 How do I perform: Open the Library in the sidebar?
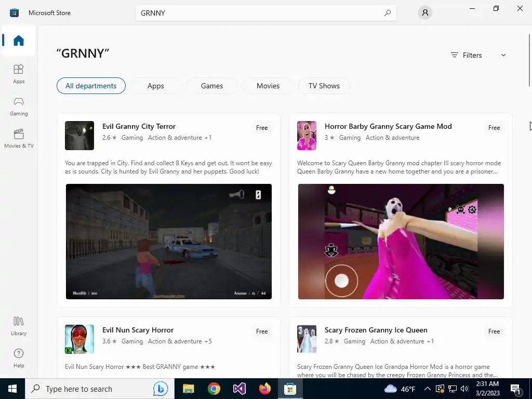point(19,326)
